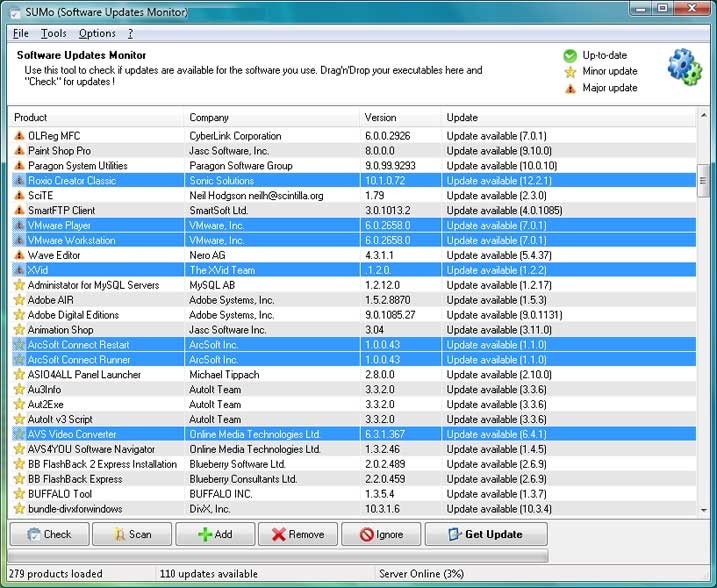Open the Tools menu
This screenshot has height=588, width=717.
point(54,33)
